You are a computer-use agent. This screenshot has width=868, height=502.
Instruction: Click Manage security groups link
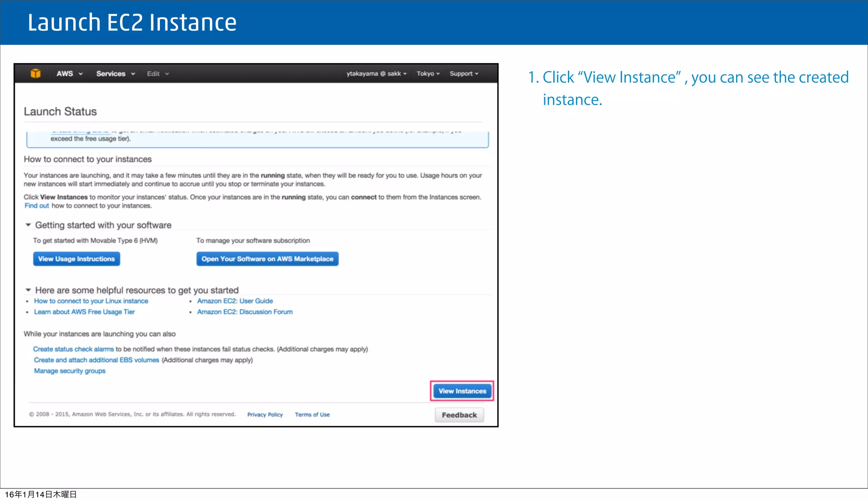tap(70, 371)
